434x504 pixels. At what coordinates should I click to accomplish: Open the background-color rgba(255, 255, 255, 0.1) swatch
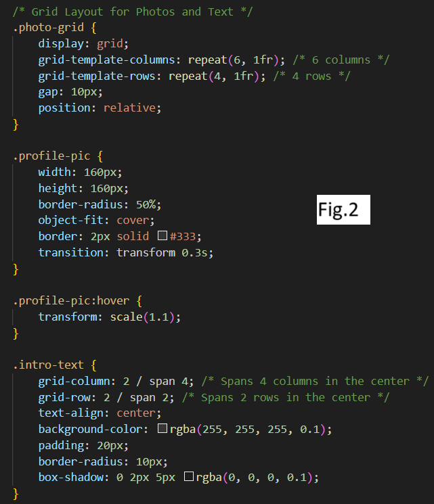pos(162,429)
